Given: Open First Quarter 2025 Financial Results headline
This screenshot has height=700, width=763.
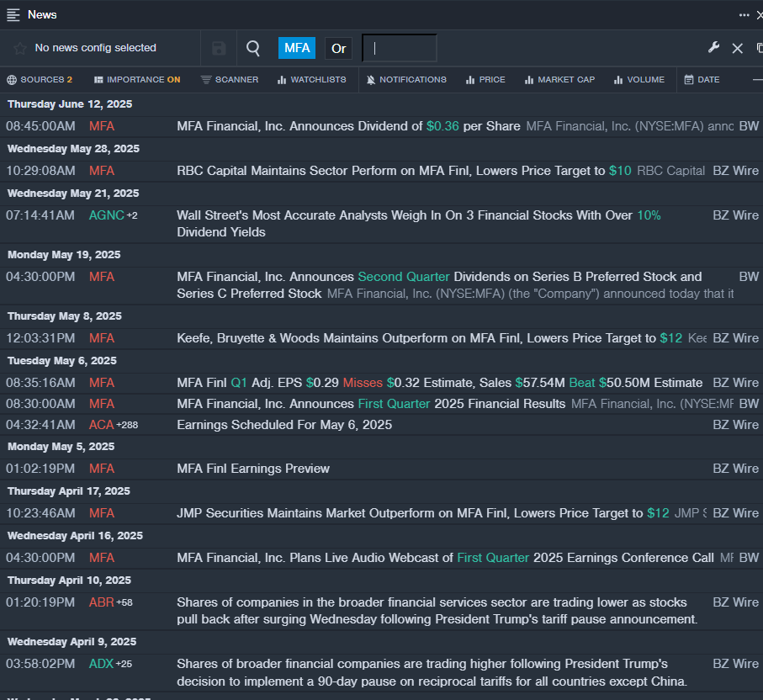Looking at the screenshot, I should click(371, 404).
